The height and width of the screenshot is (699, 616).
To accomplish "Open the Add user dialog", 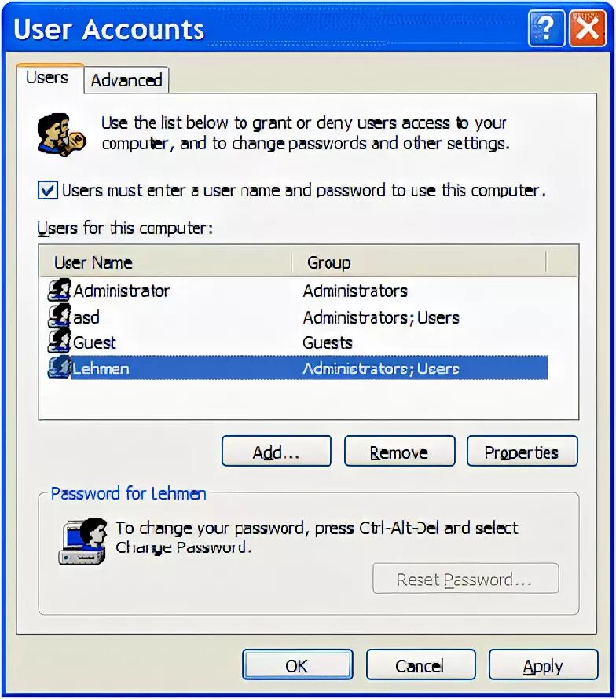I will pos(277,451).
